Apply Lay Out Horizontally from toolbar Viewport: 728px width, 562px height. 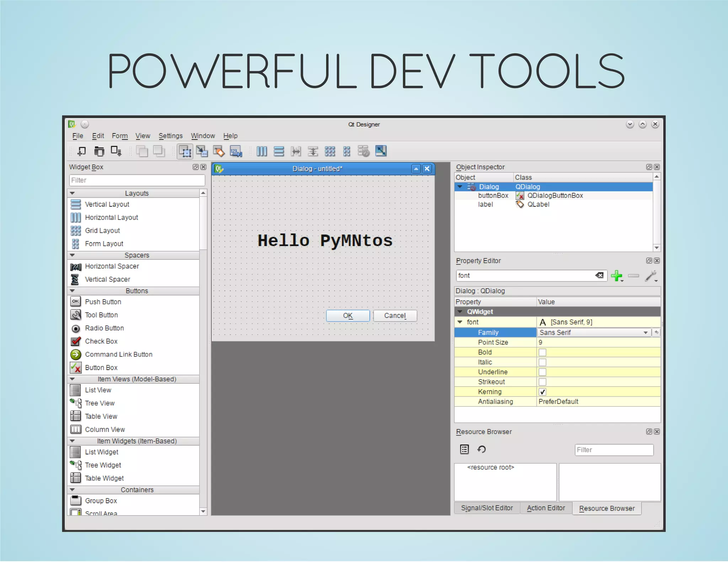262,151
